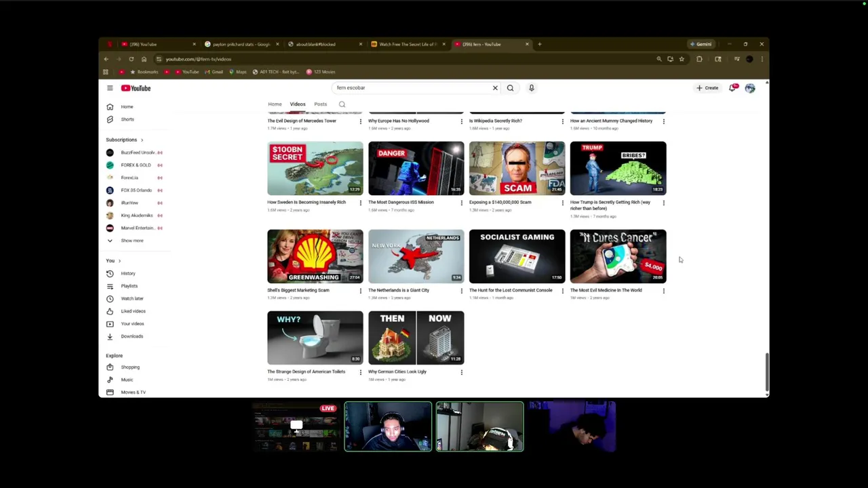The height and width of the screenshot is (488, 868).
Task: Open the Trump Bribes video thumbnail
Action: pyautogui.click(x=618, y=168)
